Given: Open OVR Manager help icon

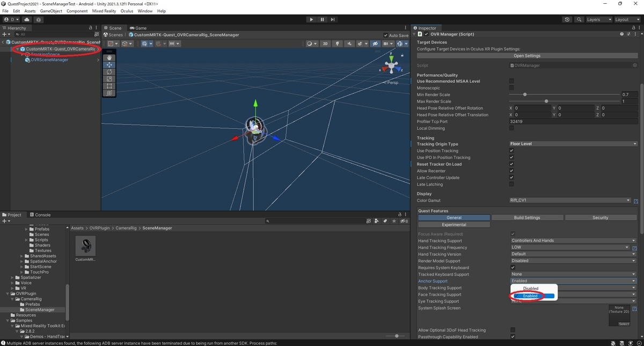Looking at the screenshot, I should (622, 34).
